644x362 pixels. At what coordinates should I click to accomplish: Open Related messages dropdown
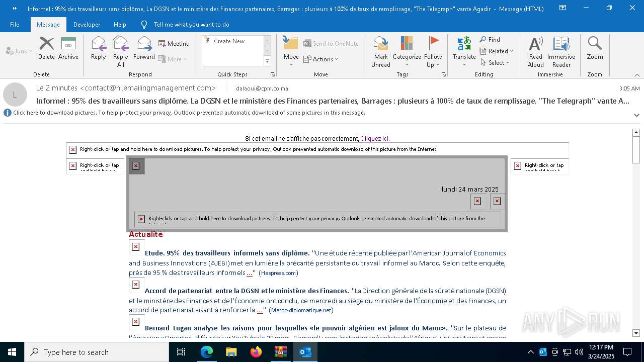pyautogui.click(x=497, y=51)
